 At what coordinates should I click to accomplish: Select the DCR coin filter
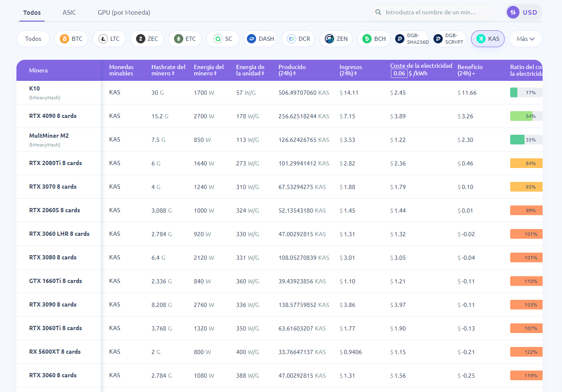pos(299,39)
